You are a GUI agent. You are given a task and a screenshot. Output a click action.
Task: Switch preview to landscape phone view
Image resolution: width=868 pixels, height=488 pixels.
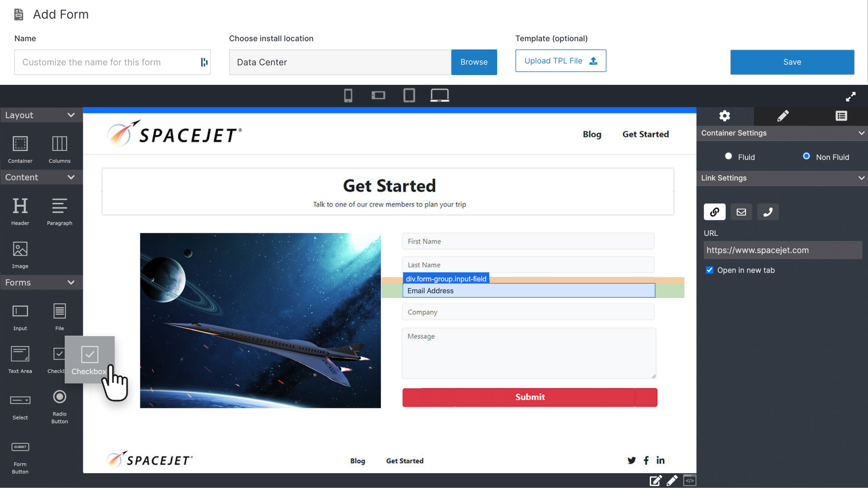coord(378,95)
